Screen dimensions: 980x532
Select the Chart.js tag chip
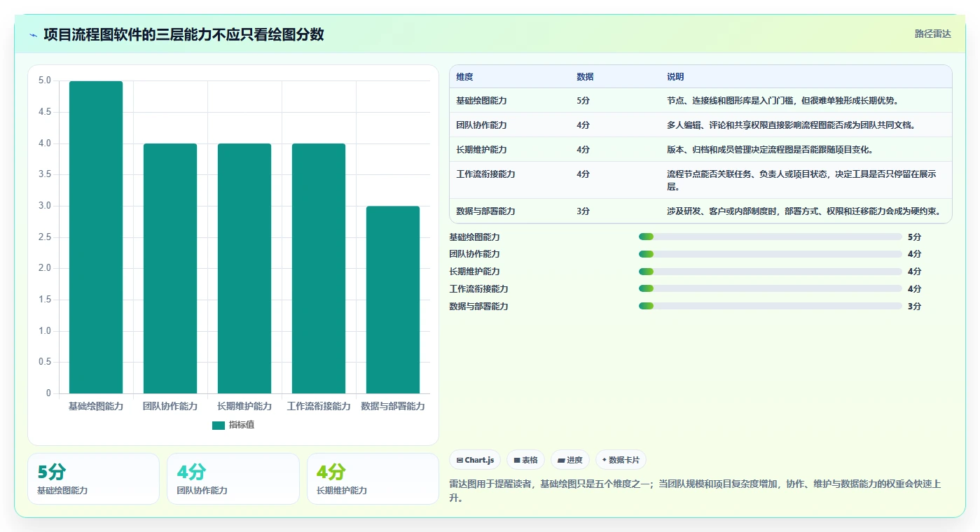pos(475,460)
